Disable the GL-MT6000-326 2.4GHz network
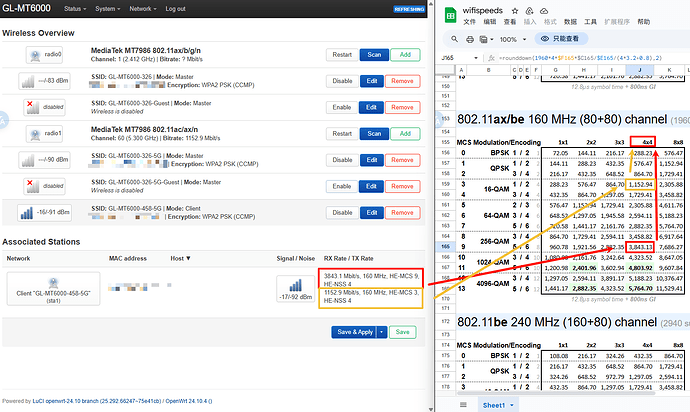The image size is (690, 412). pos(343,80)
